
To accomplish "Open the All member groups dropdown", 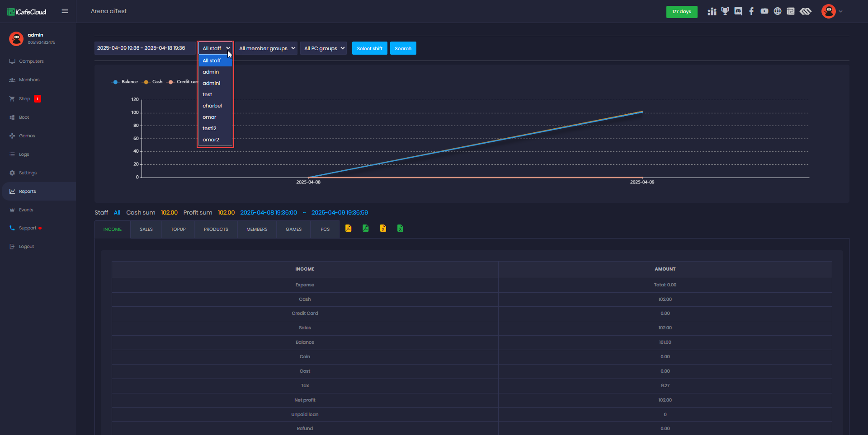I will 267,48.
